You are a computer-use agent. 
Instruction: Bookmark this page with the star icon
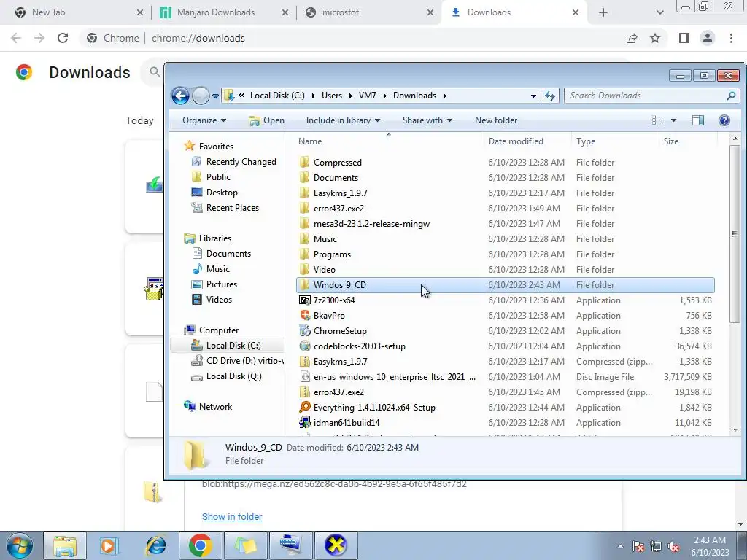pyautogui.click(x=655, y=38)
